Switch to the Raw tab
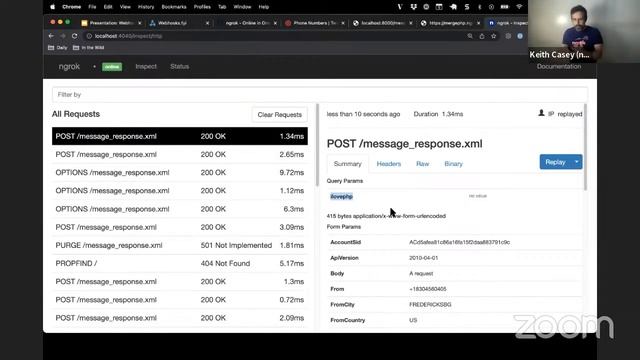The image size is (640, 360). (422, 164)
